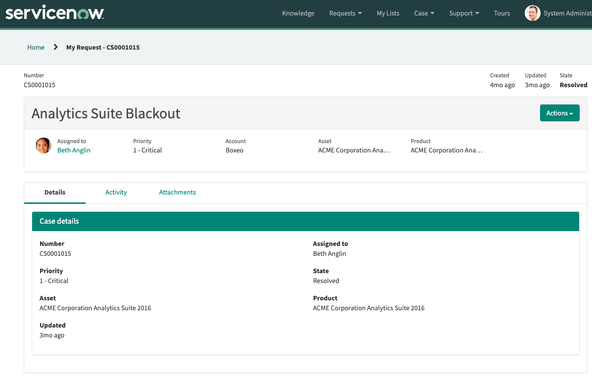Click Beth Anglin's profile photo
592x389 pixels.
43,145
